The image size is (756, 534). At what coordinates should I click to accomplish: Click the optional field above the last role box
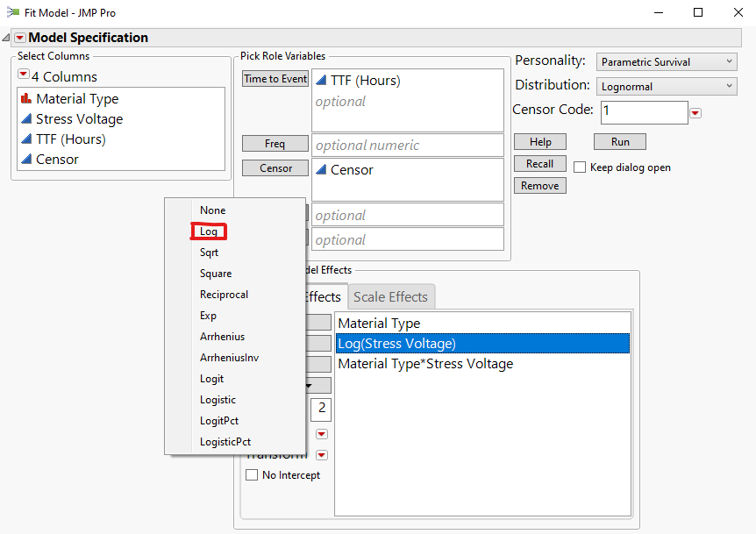click(408, 216)
